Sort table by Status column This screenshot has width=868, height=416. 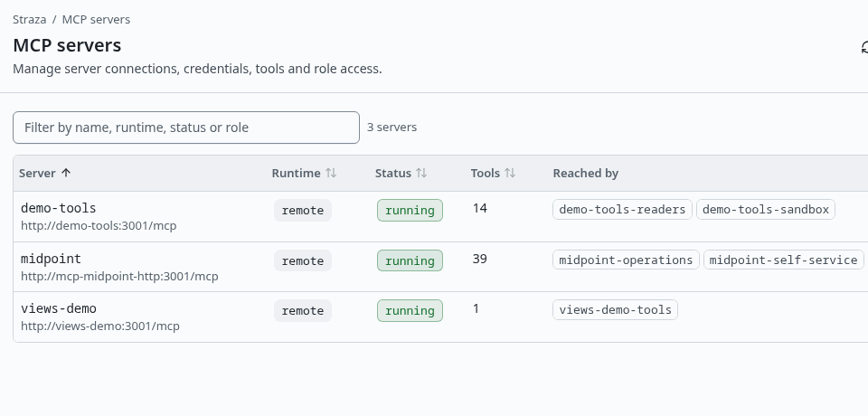point(401,173)
